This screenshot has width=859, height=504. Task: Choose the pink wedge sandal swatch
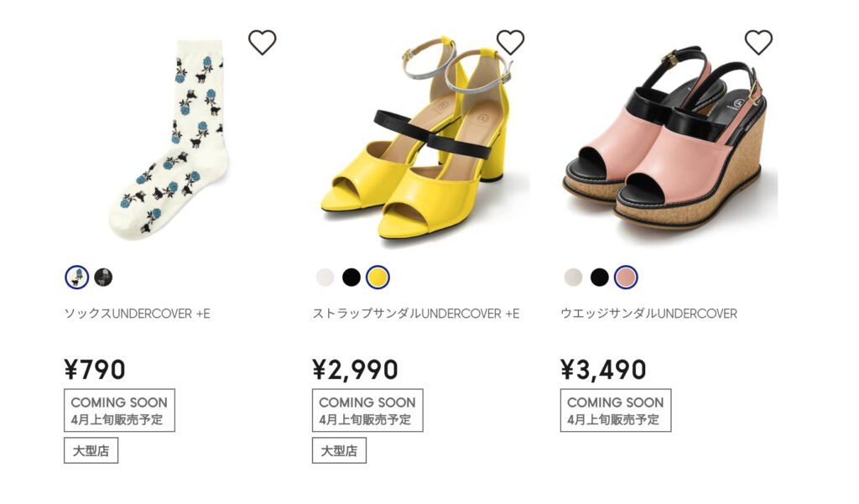626,278
